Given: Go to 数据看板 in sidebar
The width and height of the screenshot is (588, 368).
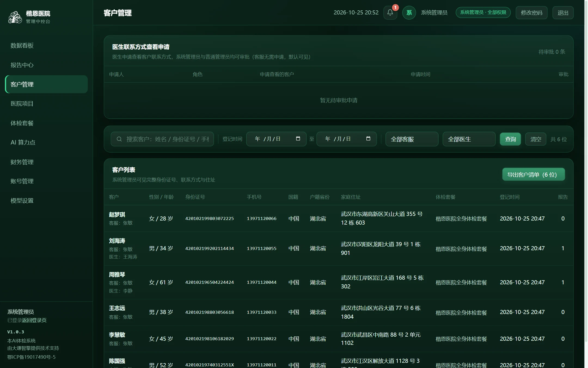Looking at the screenshot, I should pos(46,46).
